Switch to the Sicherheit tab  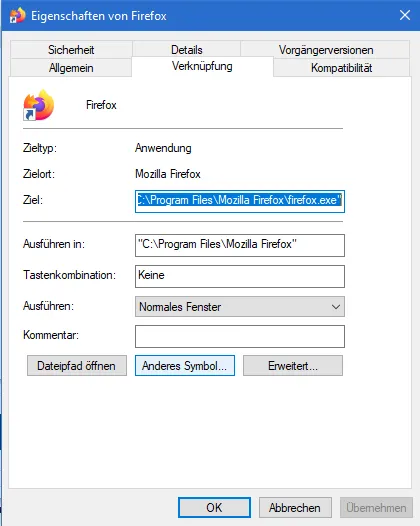click(x=71, y=50)
